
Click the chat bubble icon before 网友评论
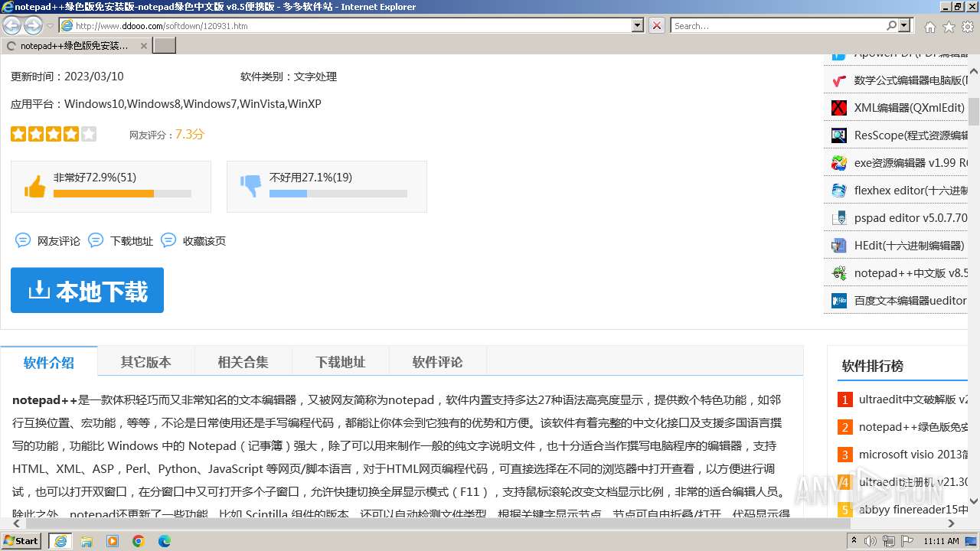[x=23, y=240]
